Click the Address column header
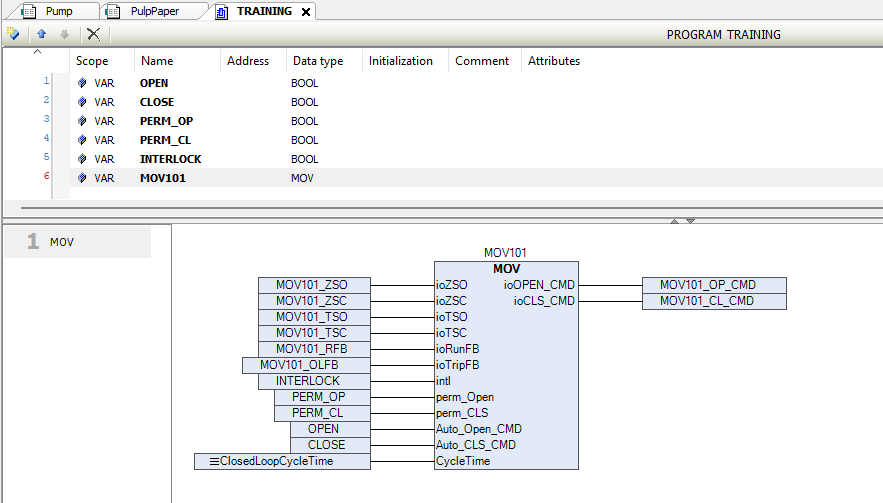Screen dimensions: 883x503 tap(248, 61)
